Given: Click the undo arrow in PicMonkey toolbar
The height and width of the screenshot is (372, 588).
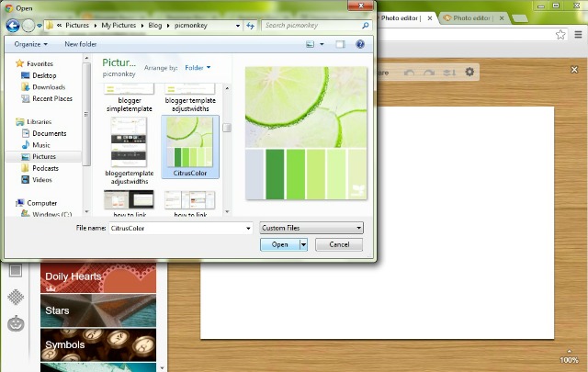Looking at the screenshot, I should coord(409,72).
